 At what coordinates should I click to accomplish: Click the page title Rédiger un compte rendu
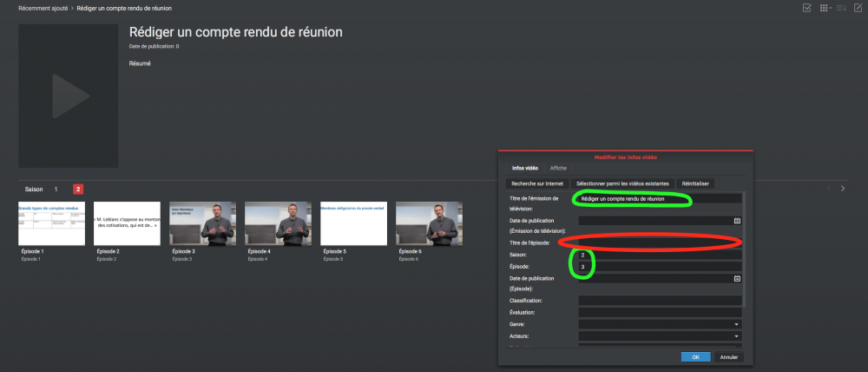(235, 32)
